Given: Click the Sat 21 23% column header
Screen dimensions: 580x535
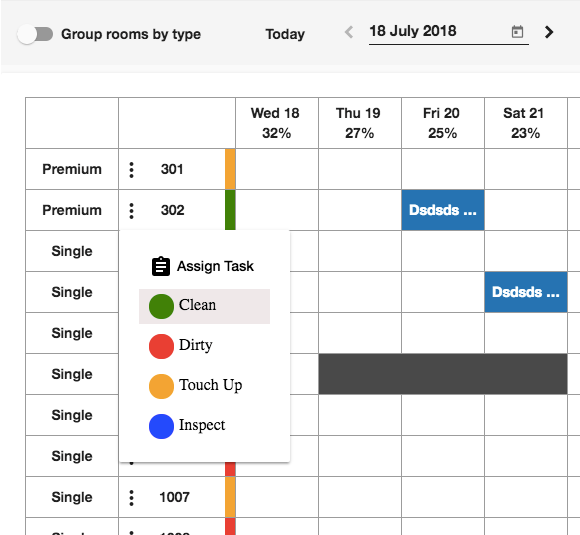Looking at the screenshot, I should 525,123.
